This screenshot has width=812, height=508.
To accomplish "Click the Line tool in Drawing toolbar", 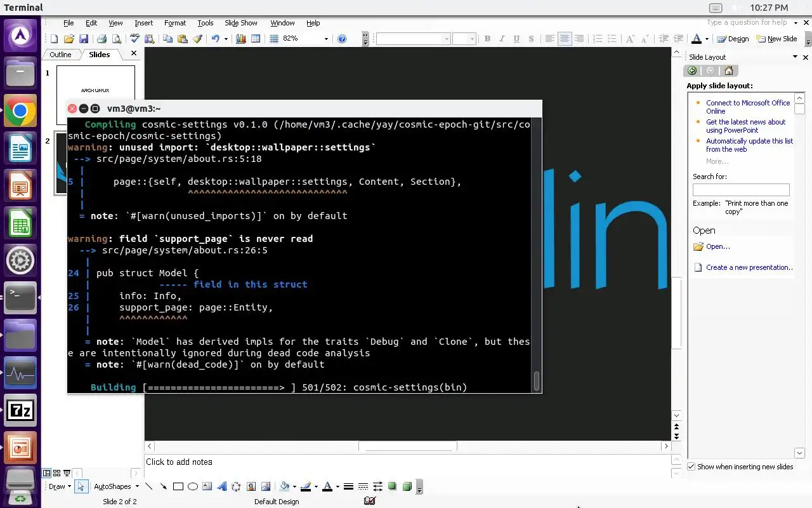I will pyautogui.click(x=148, y=486).
